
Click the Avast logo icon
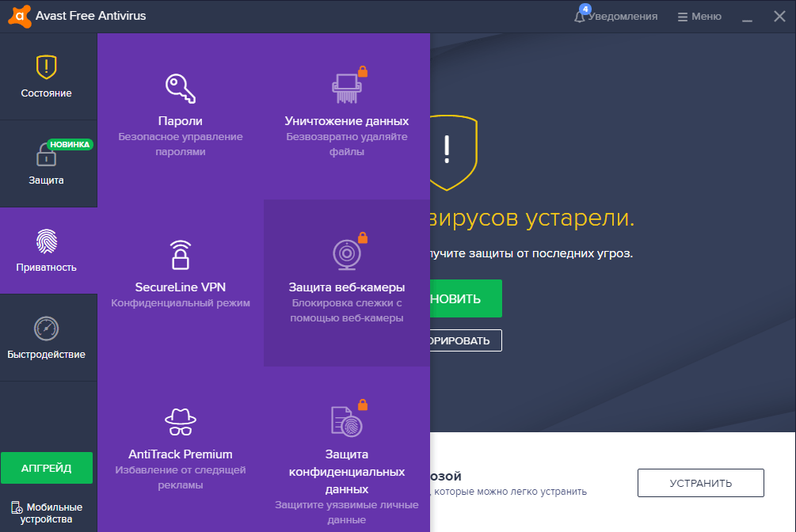tap(20, 17)
